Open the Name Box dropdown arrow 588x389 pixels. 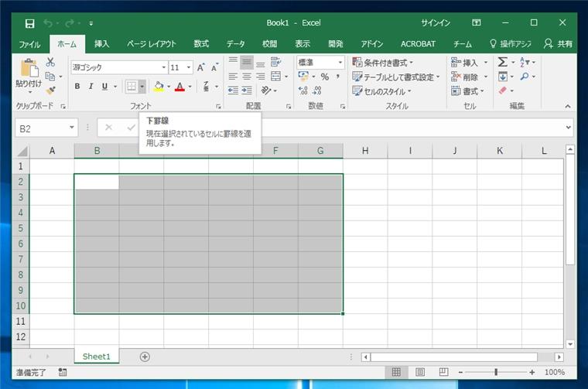coord(71,128)
